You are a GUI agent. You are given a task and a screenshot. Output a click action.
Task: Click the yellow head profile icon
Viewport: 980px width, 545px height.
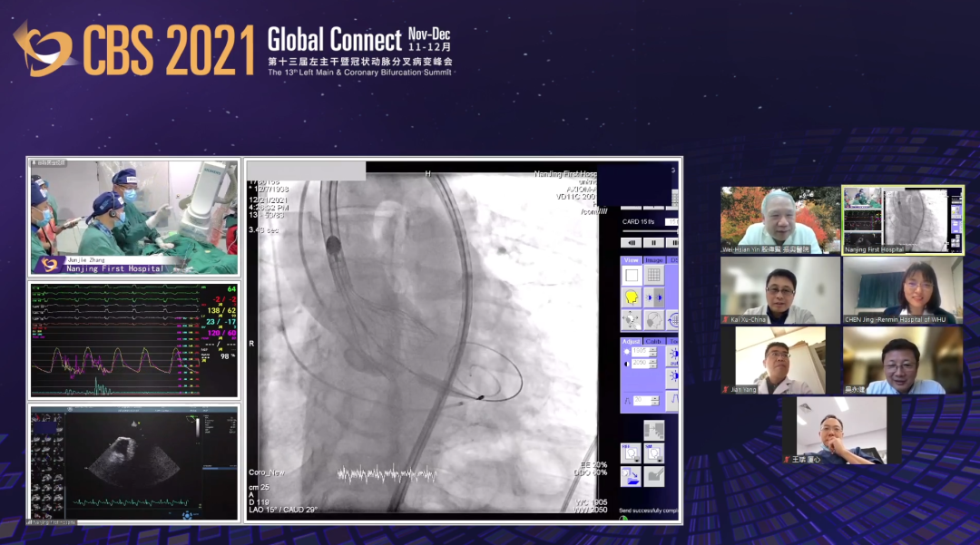(x=631, y=297)
